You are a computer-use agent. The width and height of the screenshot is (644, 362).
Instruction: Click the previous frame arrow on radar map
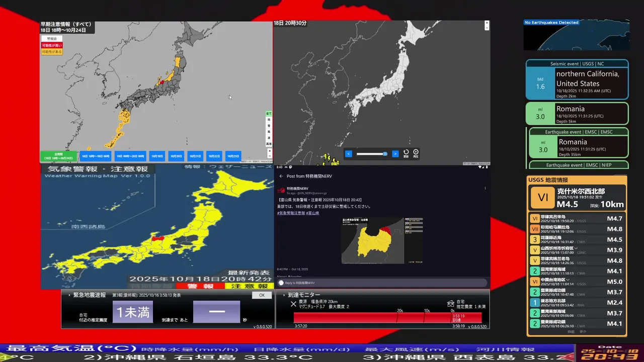pyautogui.click(x=348, y=153)
